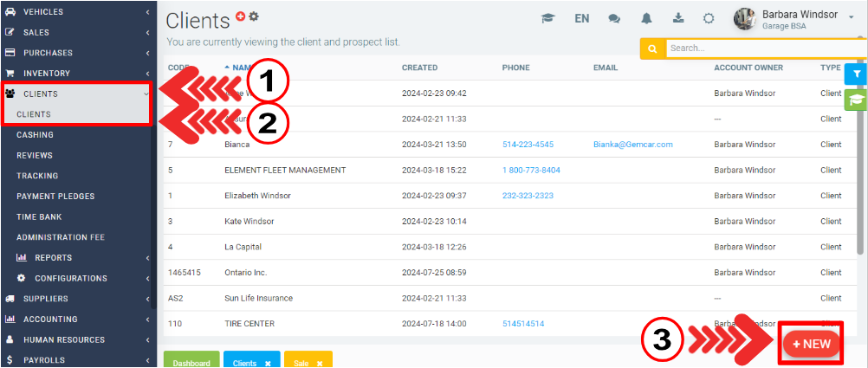Toggle the theme circle icon in header
868x368 pixels.
(709, 18)
